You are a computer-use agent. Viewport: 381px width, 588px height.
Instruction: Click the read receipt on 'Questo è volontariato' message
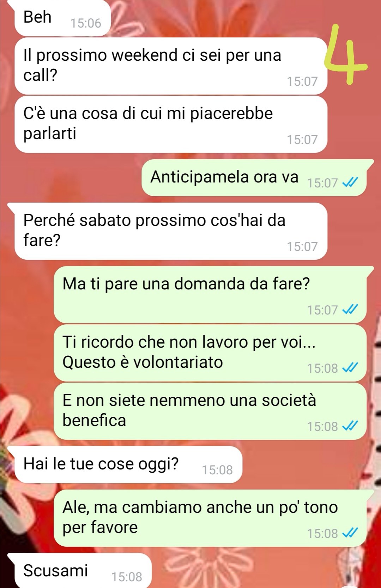(x=350, y=368)
